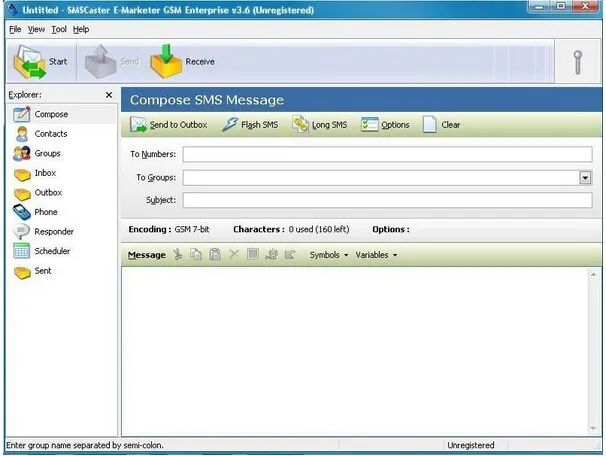The image size is (606, 456).
Task: Click the key registration icon
Action: pyautogui.click(x=578, y=62)
